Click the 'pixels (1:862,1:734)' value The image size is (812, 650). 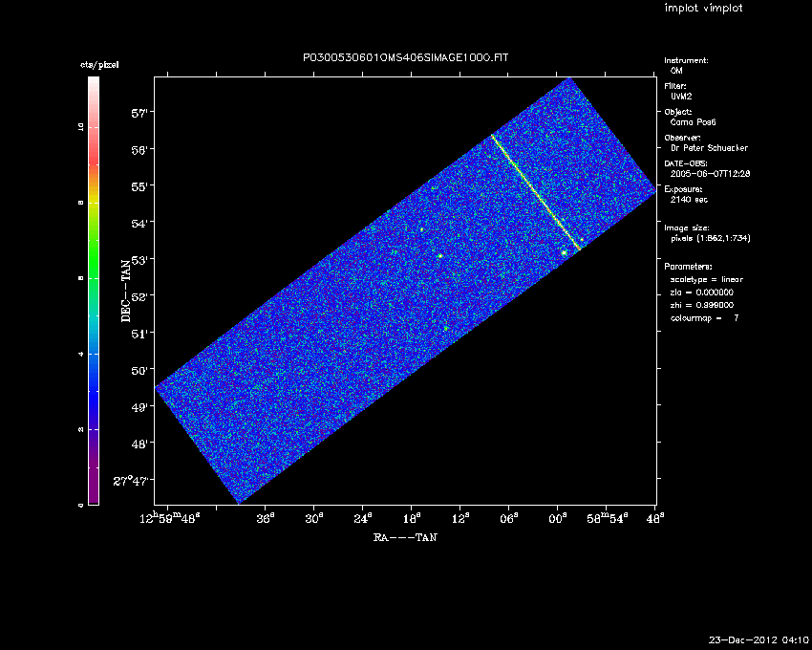click(711, 238)
